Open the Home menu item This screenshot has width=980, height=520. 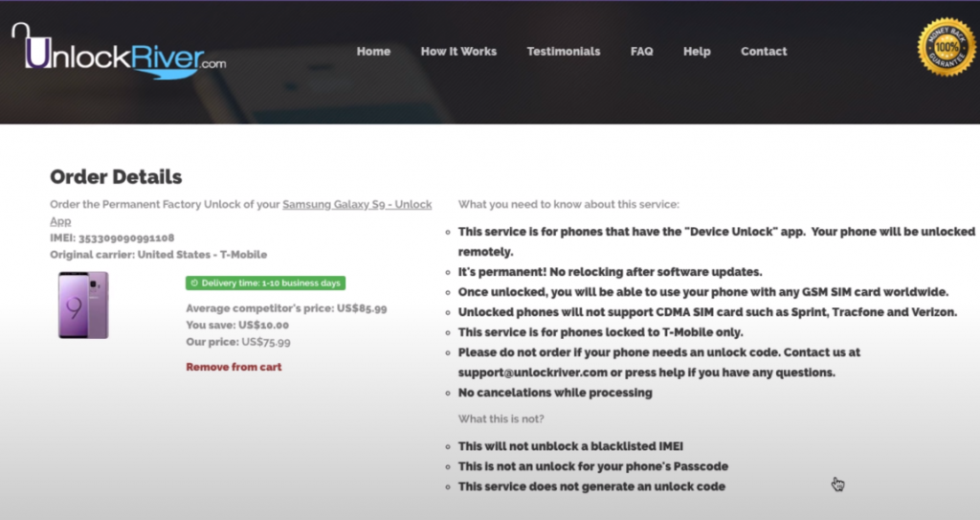(x=373, y=52)
